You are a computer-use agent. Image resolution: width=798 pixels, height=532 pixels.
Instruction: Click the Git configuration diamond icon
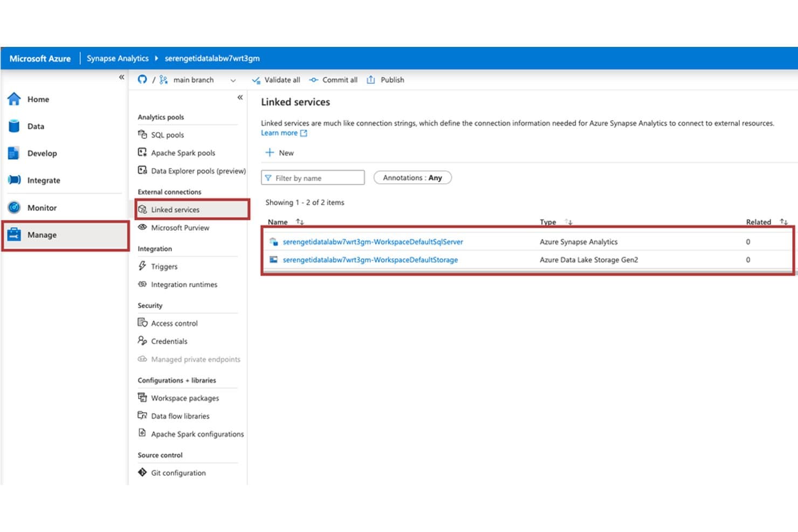coord(142,472)
